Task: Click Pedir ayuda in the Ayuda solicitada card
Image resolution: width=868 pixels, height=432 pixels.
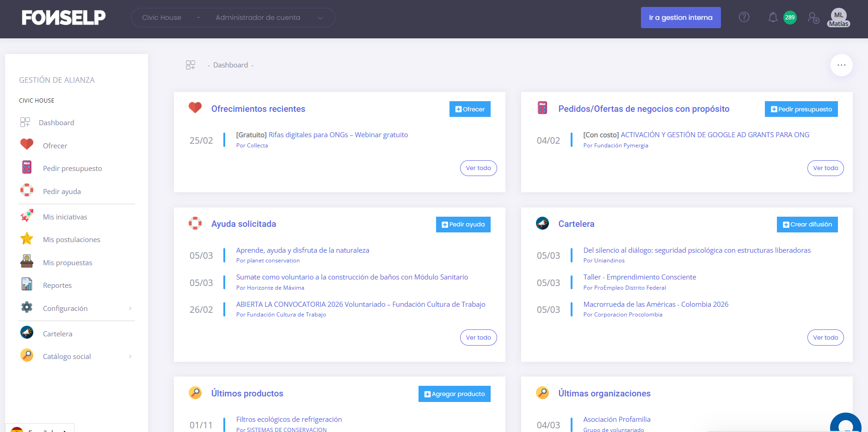Action: click(463, 225)
